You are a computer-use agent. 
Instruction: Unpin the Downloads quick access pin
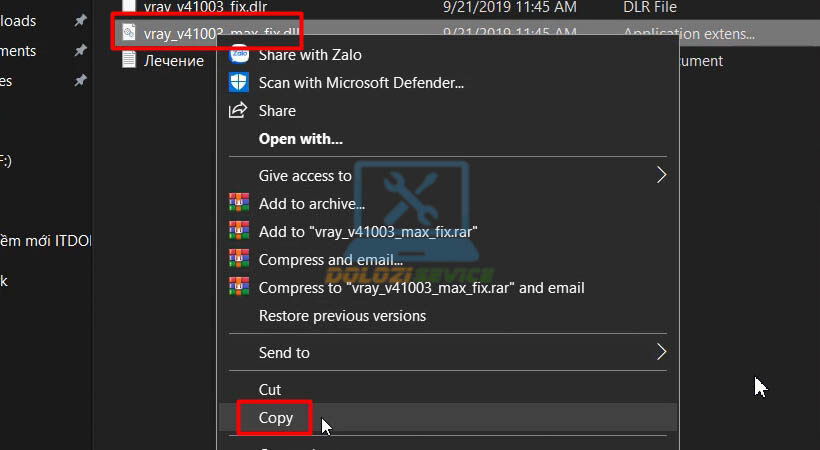coord(80,20)
